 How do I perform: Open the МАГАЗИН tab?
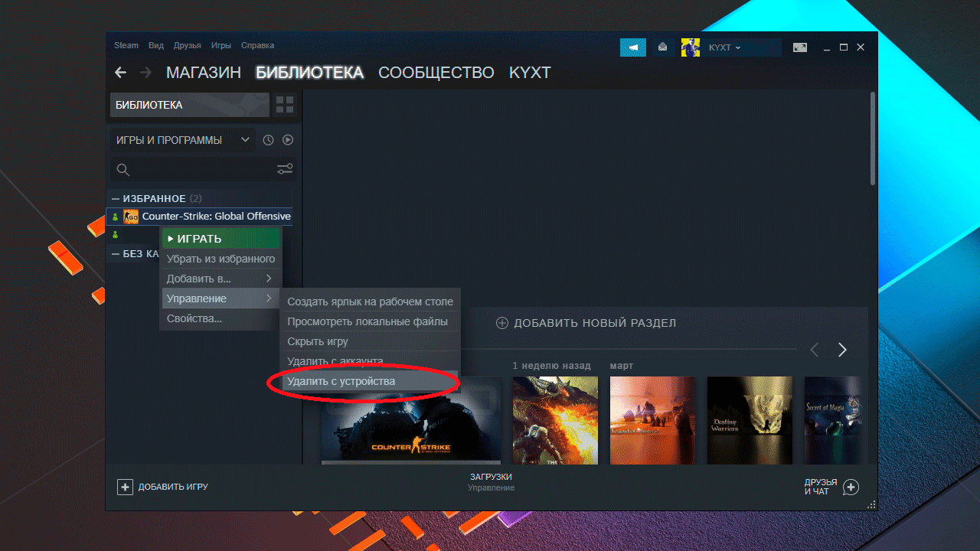(203, 73)
